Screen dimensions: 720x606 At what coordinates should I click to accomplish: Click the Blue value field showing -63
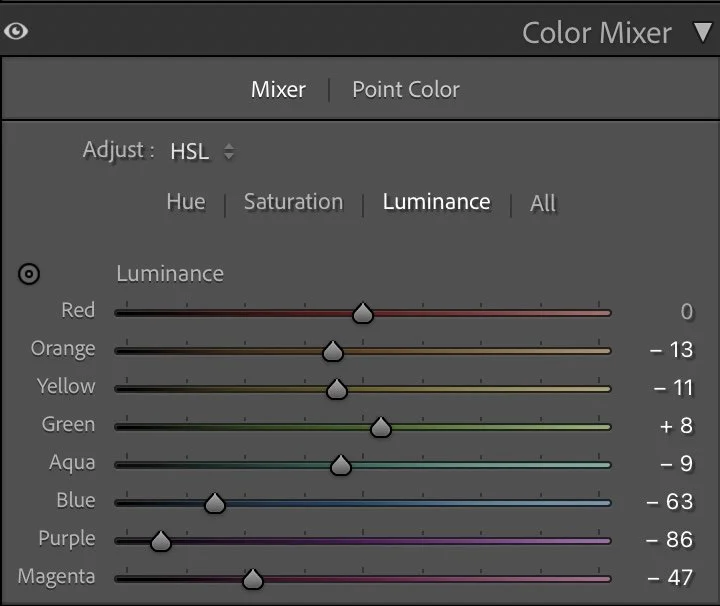pos(669,502)
